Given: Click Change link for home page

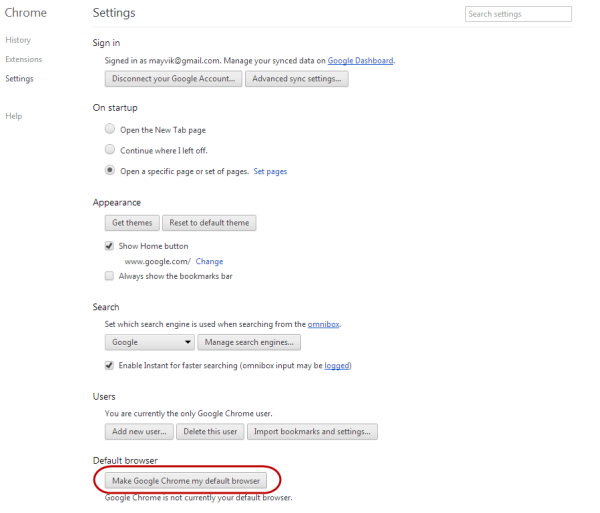Looking at the screenshot, I should [x=209, y=261].
